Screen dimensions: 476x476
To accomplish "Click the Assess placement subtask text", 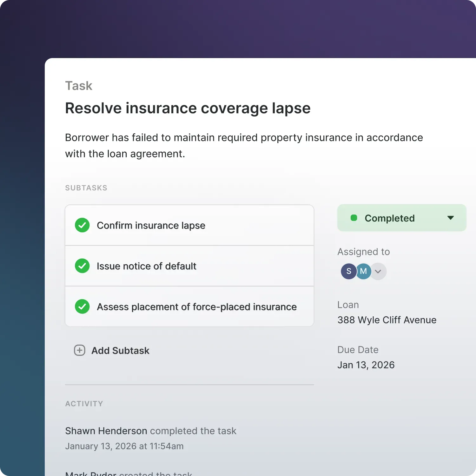I will click(x=197, y=307).
